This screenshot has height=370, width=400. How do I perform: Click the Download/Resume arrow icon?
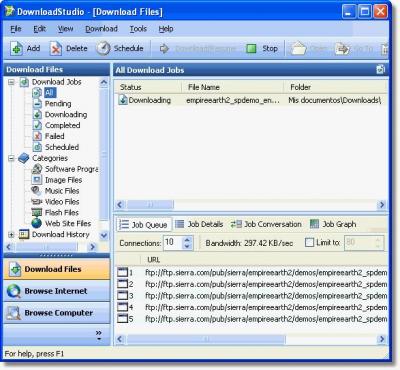pyautogui.click(x=164, y=49)
